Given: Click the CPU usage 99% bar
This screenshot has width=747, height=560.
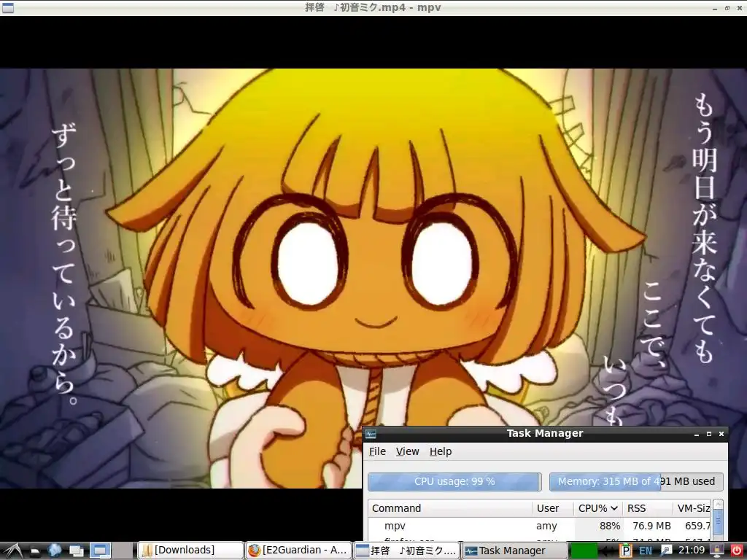Looking at the screenshot, I should click(x=454, y=481).
